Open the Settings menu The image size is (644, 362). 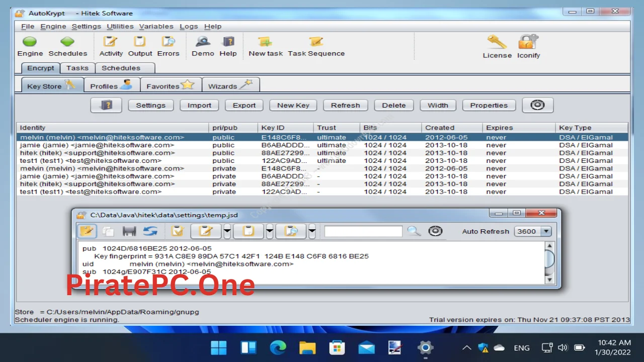click(x=86, y=26)
